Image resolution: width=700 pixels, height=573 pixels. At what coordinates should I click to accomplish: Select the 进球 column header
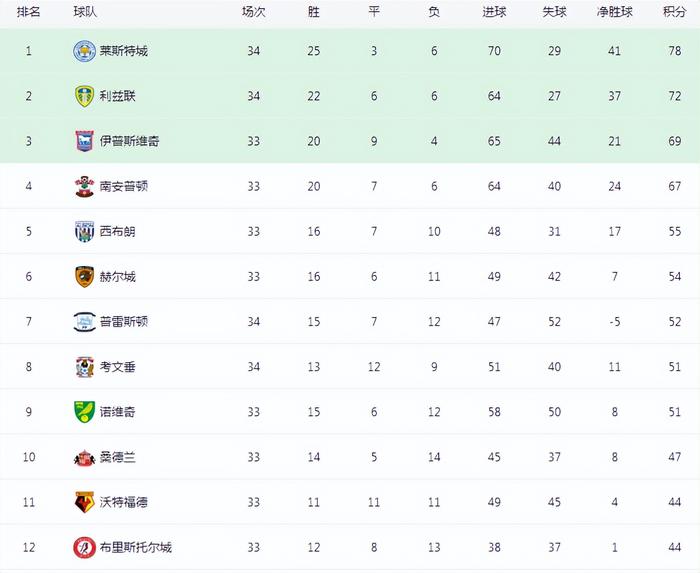tap(494, 12)
